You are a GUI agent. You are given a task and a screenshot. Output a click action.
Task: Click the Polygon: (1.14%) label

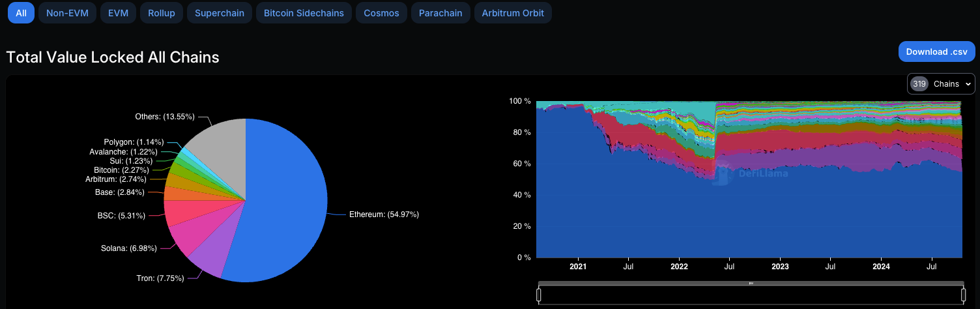(x=134, y=142)
